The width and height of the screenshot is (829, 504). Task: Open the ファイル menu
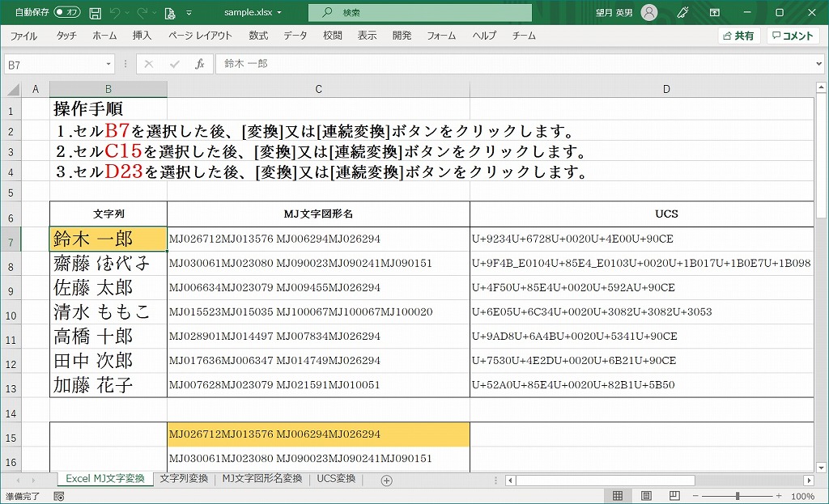pos(23,36)
